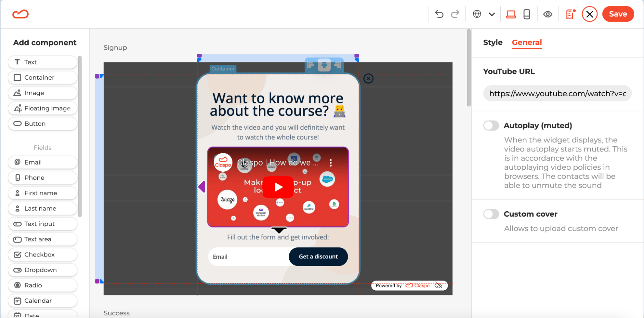Switch to the Style tab

(x=493, y=42)
